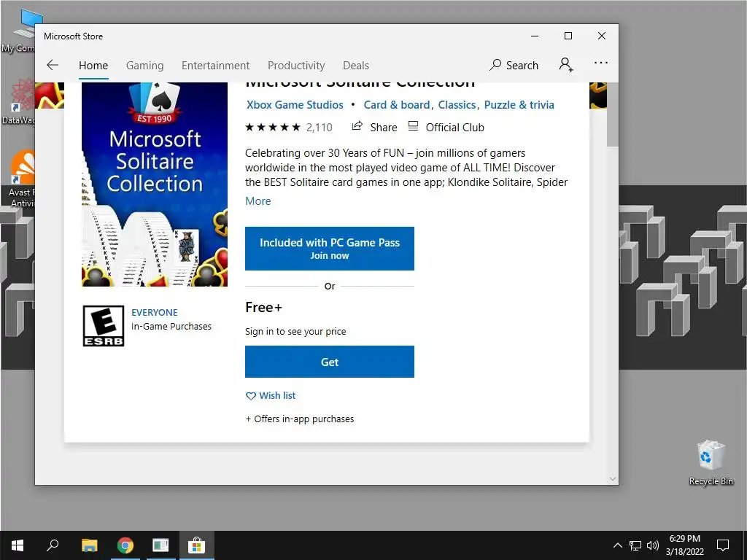The height and width of the screenshot is (560, 747).
Task: Select the Recycle Bin desktop icon
Action: tap(711, 462)
